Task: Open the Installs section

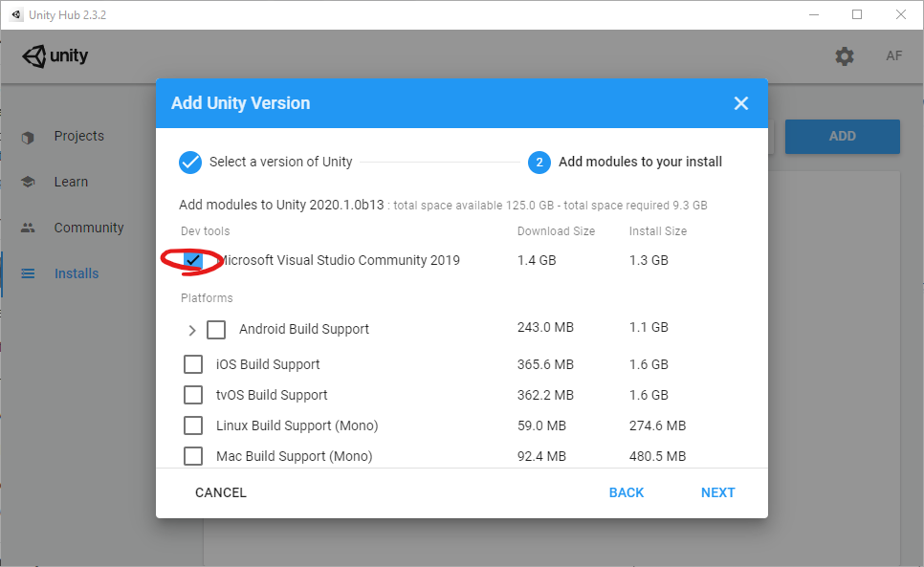Action: tap(77, 273)
